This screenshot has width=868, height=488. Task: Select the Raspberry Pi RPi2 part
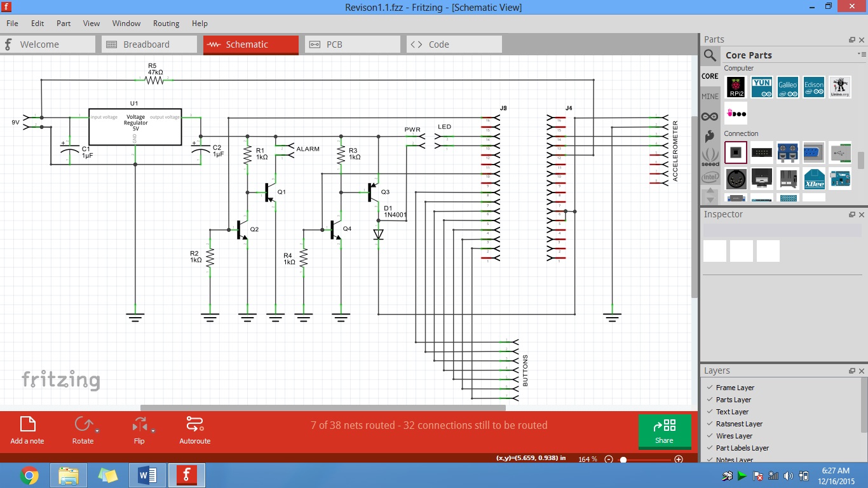736,87
